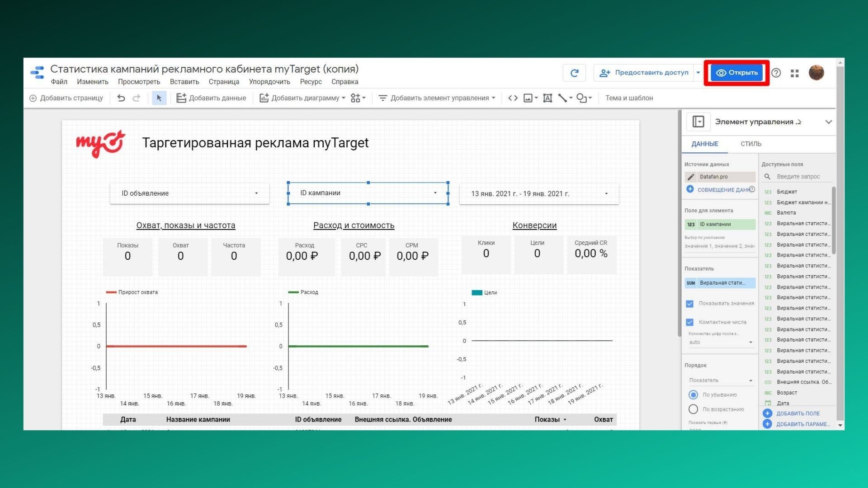Expand the Элемент управления panel chevron

[828, 122]
